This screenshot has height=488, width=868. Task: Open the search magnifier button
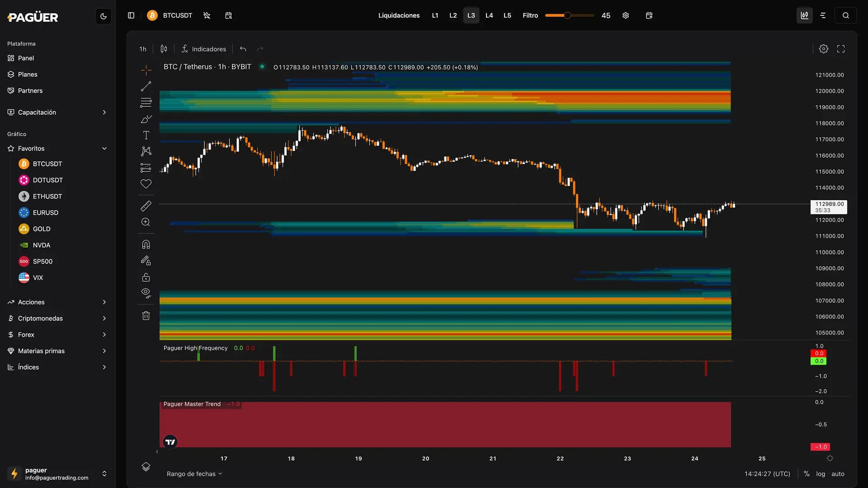(x=846, y=15)
